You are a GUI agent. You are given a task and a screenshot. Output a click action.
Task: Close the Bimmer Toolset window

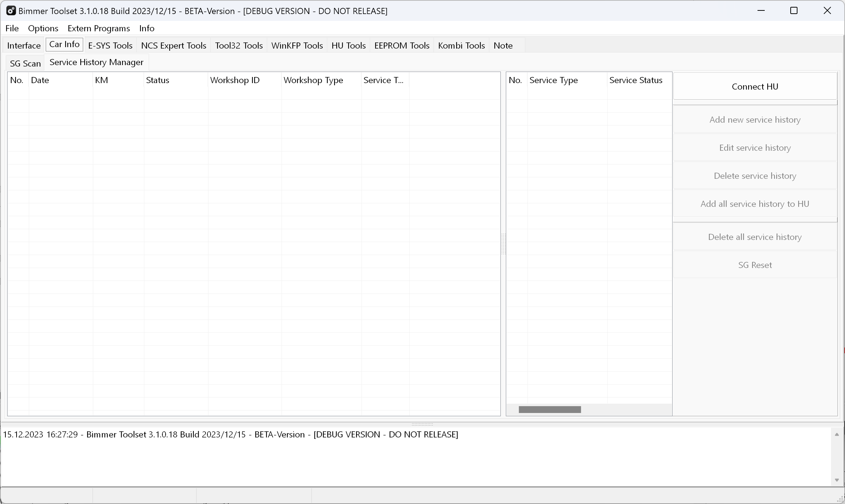pos(827,11)
